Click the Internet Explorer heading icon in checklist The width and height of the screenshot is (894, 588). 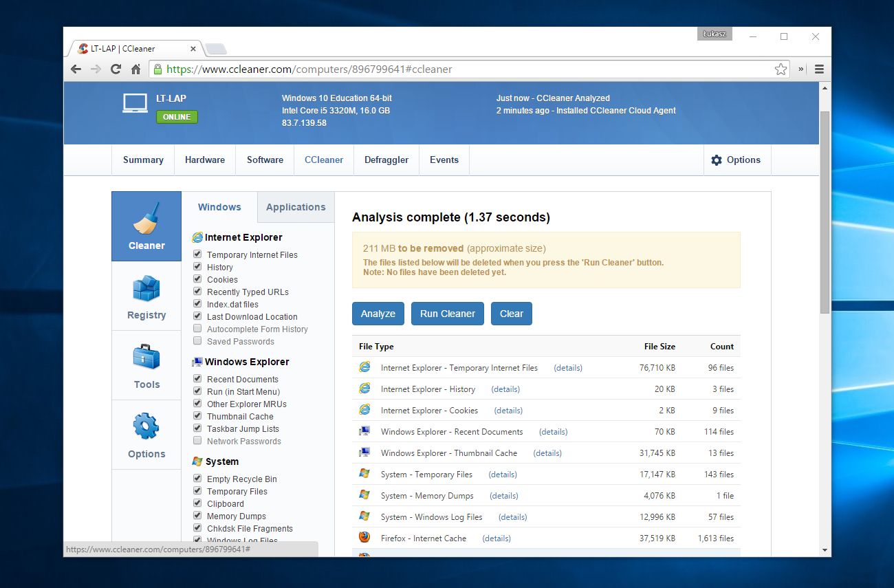(197, 237)
